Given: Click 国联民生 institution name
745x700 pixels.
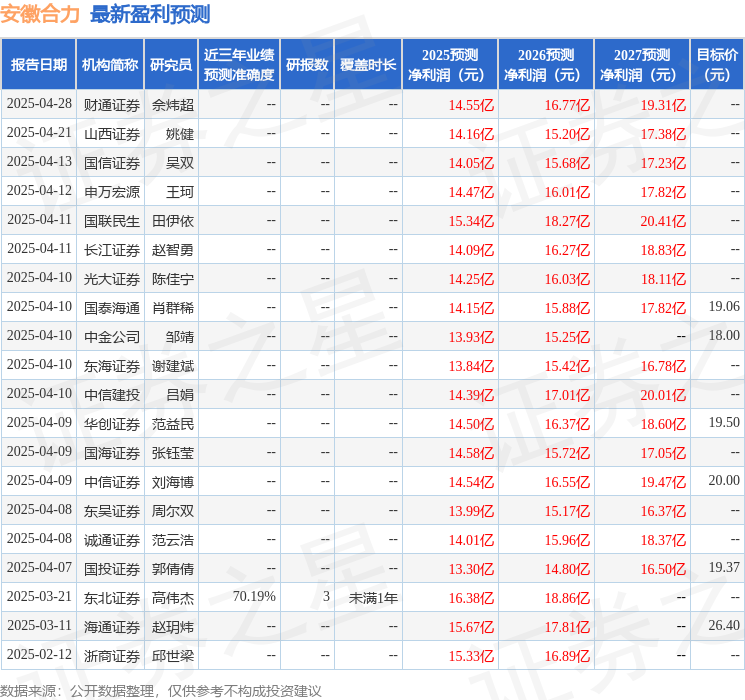Looking at the screenshot, I should (x=112, y=221).
